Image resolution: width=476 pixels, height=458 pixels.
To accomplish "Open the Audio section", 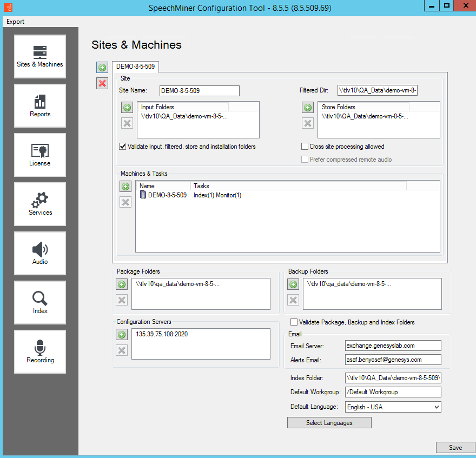I will click(x=40, y=253).
